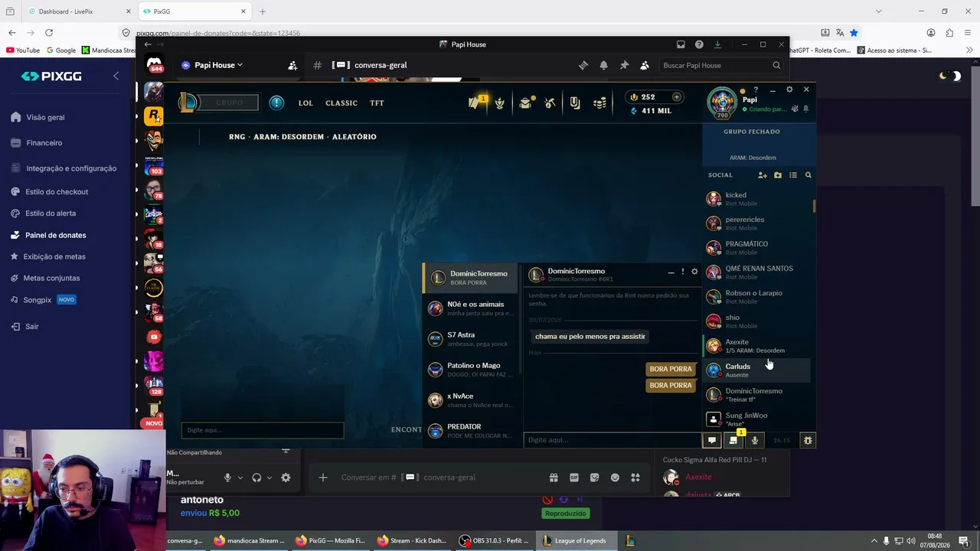The image size is (980, 551).
Task: Show hidden system tray icons
Action: click(x=874, y=541)
